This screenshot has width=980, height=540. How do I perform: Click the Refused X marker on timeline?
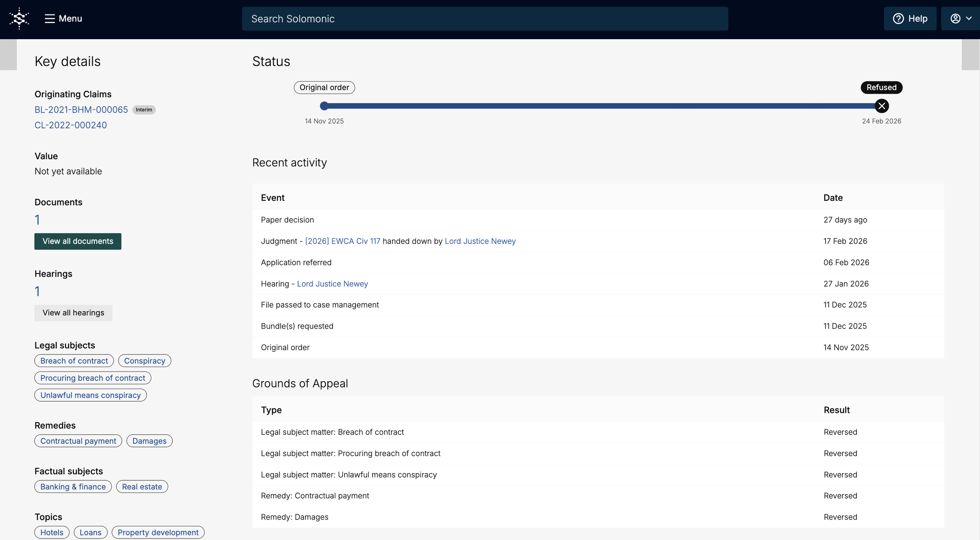pos(882,106)
